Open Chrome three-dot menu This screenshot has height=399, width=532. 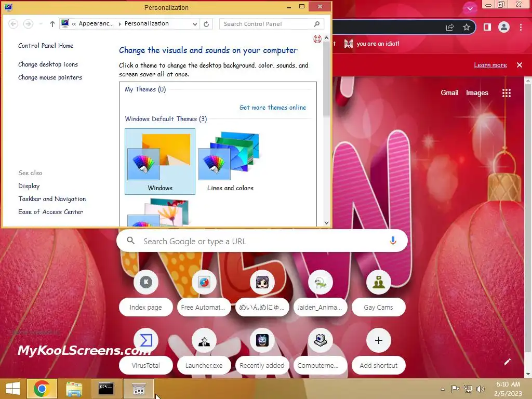(x=521, y=27)
